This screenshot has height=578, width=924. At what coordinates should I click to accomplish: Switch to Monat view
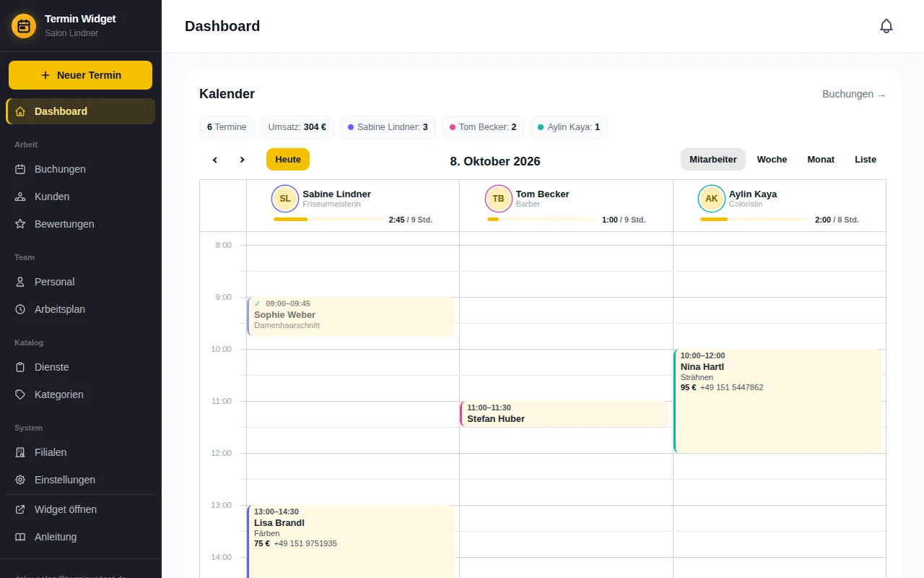pos(821,160)
